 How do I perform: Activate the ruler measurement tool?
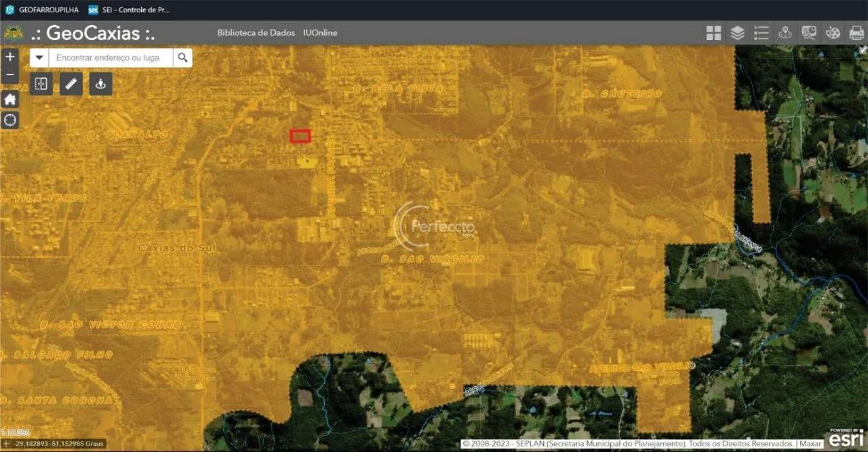coord(71,84)
